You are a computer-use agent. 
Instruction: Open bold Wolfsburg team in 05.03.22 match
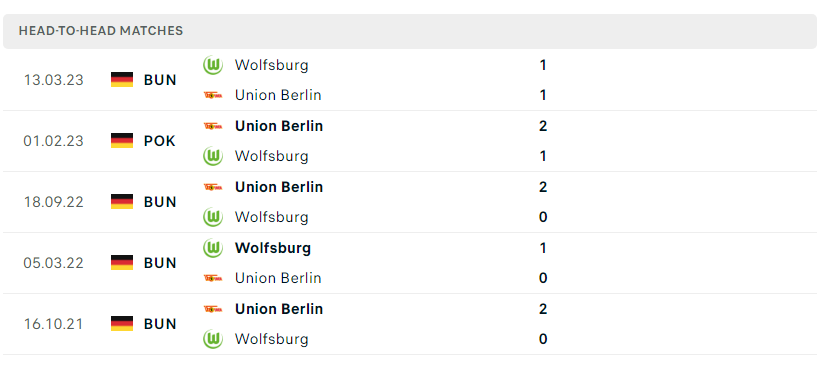point(273,248)
